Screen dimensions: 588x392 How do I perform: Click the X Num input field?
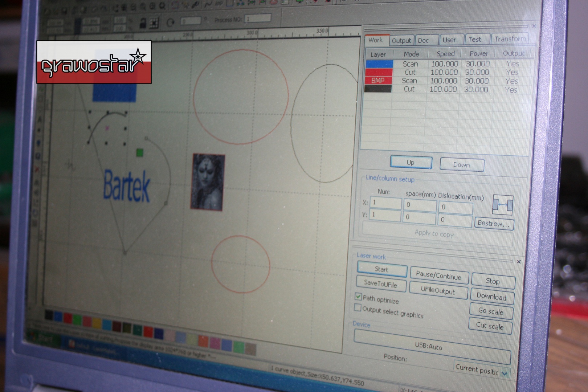pyautogui.click(x=386, y=203)
